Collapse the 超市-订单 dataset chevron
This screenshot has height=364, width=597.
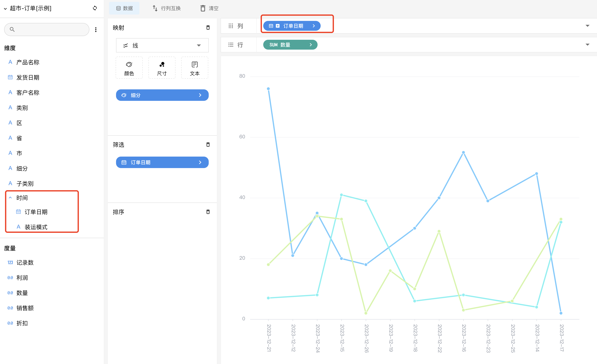point(5,9)
